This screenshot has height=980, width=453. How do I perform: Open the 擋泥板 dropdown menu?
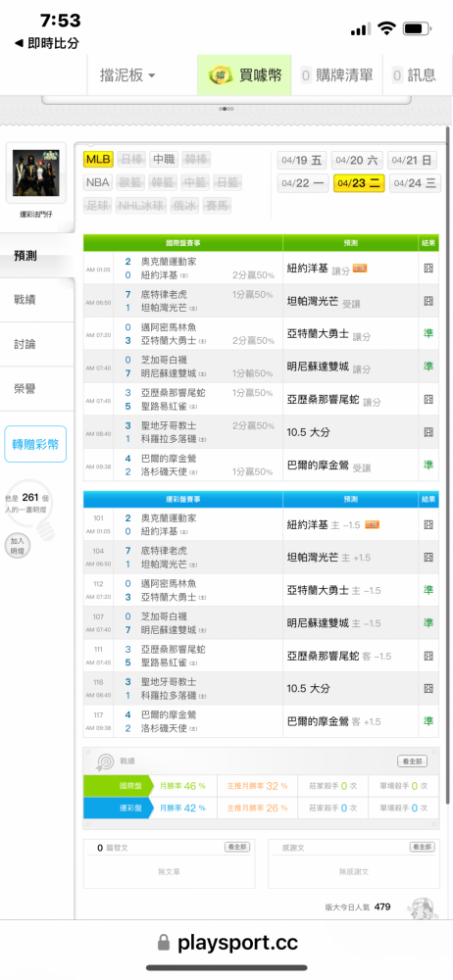127,75
